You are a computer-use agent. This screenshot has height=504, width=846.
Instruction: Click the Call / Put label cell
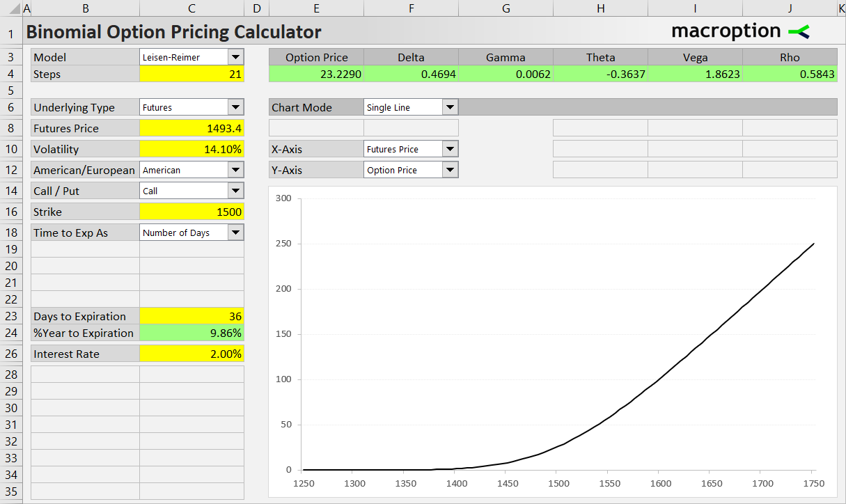[85, 191]
